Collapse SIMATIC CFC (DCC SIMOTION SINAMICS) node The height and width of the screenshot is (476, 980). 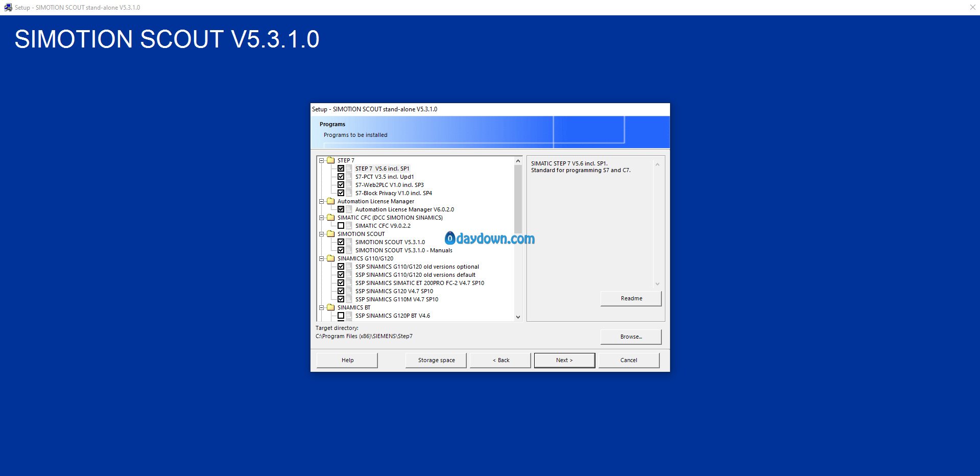[x=322, y=218]
